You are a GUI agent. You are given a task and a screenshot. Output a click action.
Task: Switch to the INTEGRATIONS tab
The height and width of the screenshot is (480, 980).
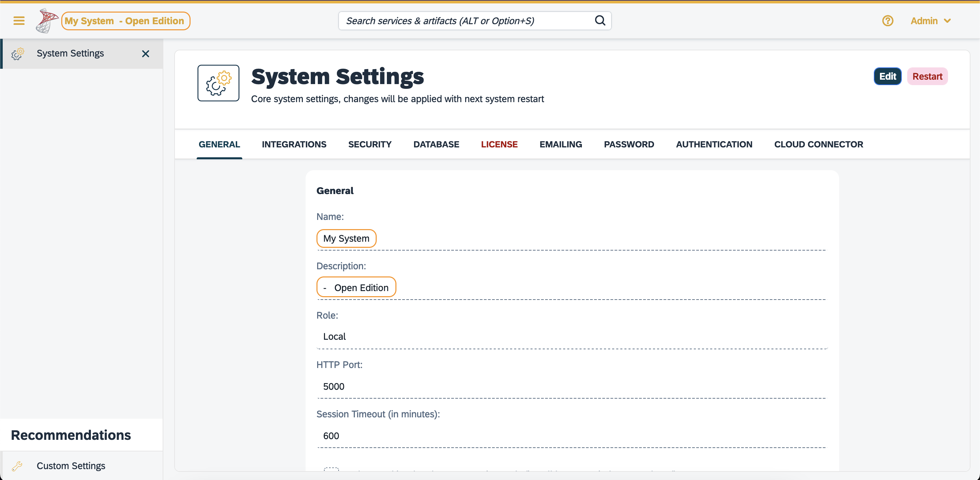point(294,144)
